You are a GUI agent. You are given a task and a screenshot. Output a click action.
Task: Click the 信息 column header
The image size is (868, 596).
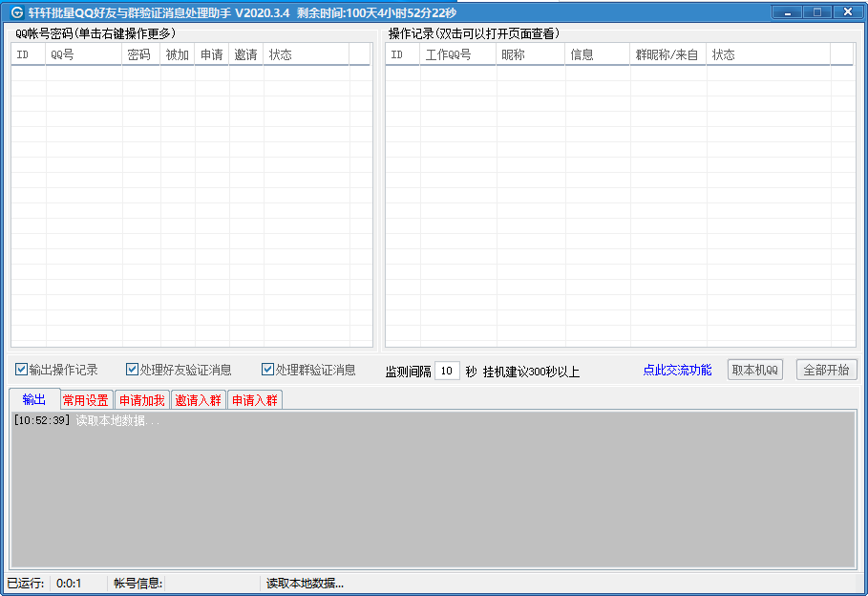[x=598, y=54]
